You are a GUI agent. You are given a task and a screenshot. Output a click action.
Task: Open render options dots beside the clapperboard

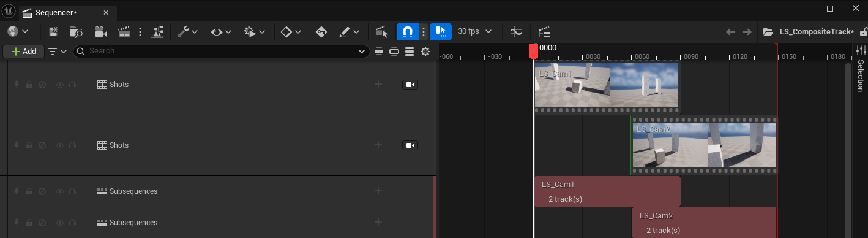pos(140,31)
